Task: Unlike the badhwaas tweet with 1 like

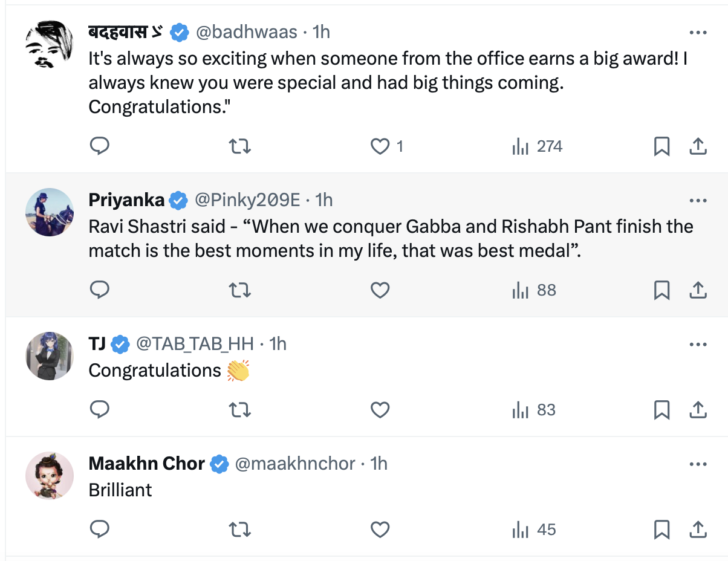Action: click(380, 146)
